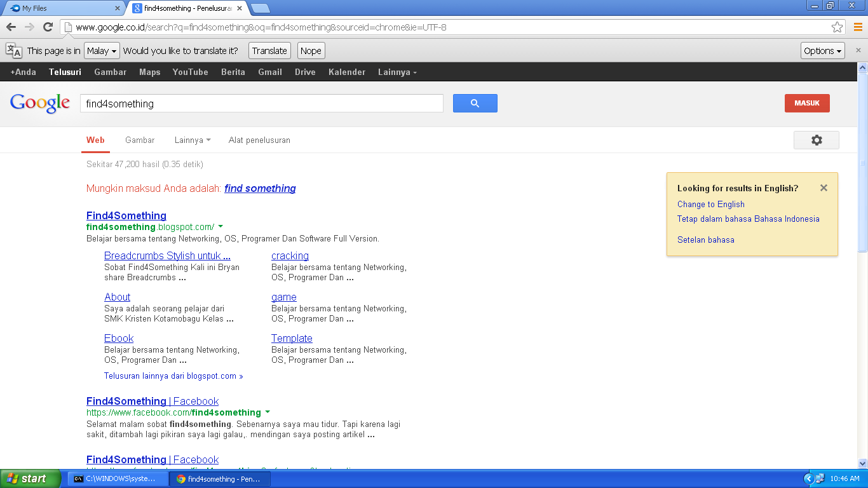
Task: Open the arrow beside the facebook.com/find4something URL
Action: click(x=268, y=412)
